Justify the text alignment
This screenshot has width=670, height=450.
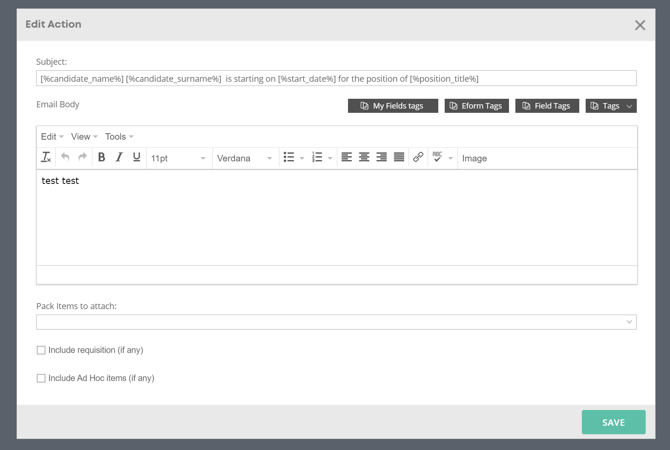point(399,158)
